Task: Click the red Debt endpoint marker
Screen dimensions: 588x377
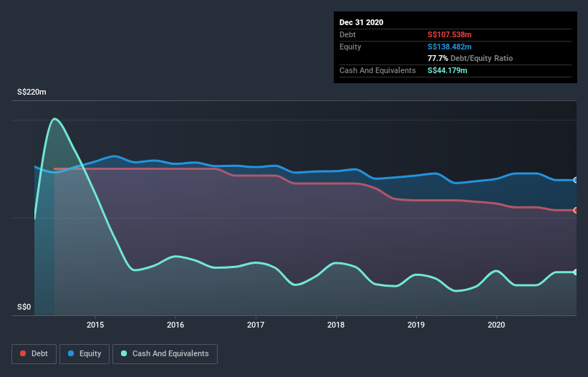Action: pyautogui.click(x=576, y=211)
